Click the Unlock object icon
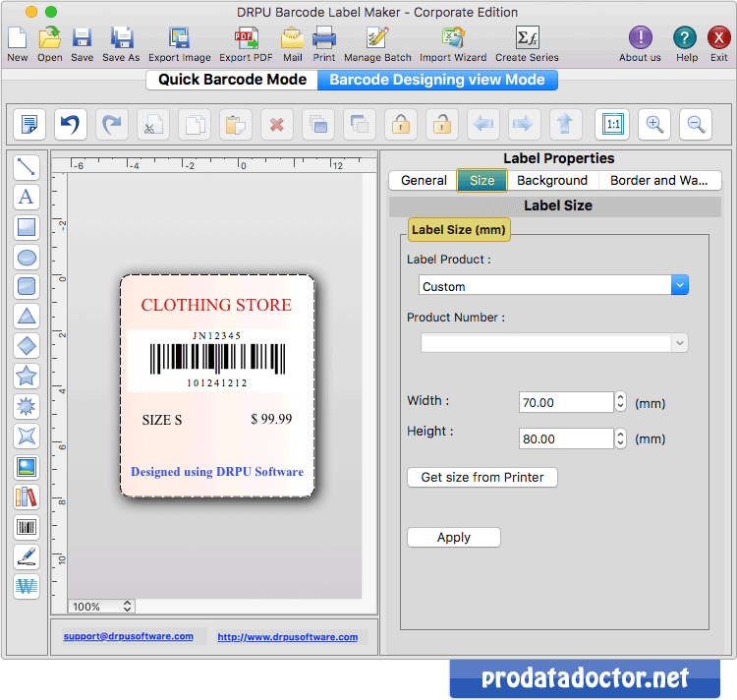The image size is (737, 700). coord(442,125)
